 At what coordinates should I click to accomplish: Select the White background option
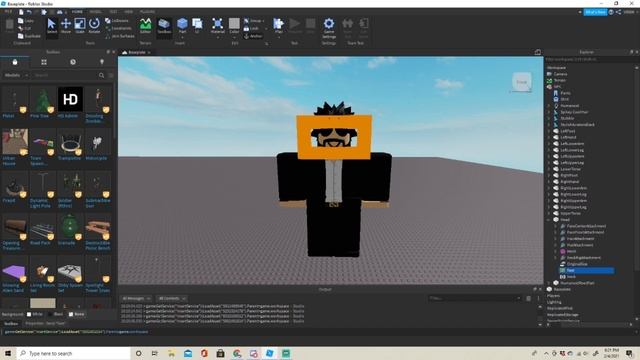coord(35,314)
